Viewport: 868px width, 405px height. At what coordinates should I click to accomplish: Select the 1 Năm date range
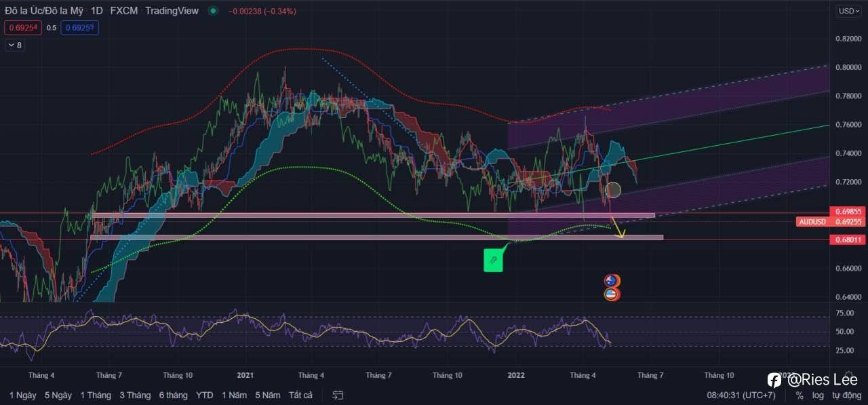pyautogui.click(x=235, y=395)
